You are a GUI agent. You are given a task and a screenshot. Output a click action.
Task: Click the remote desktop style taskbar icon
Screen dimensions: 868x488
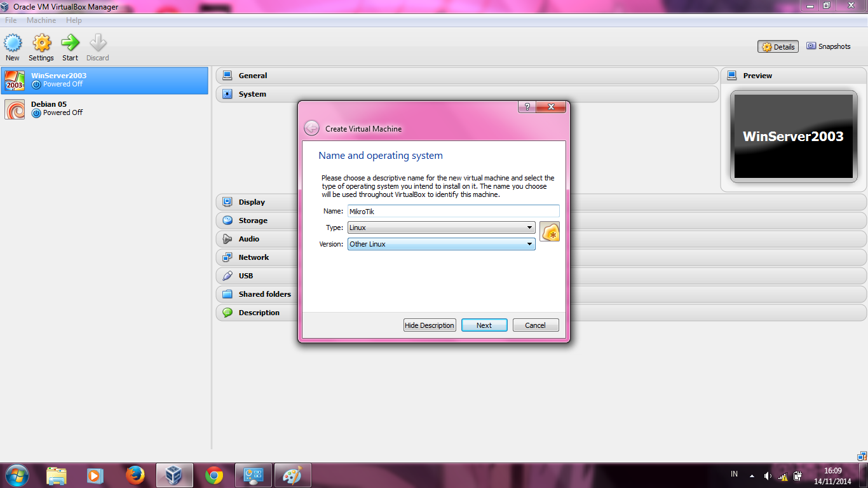click(x=254, y=475)
